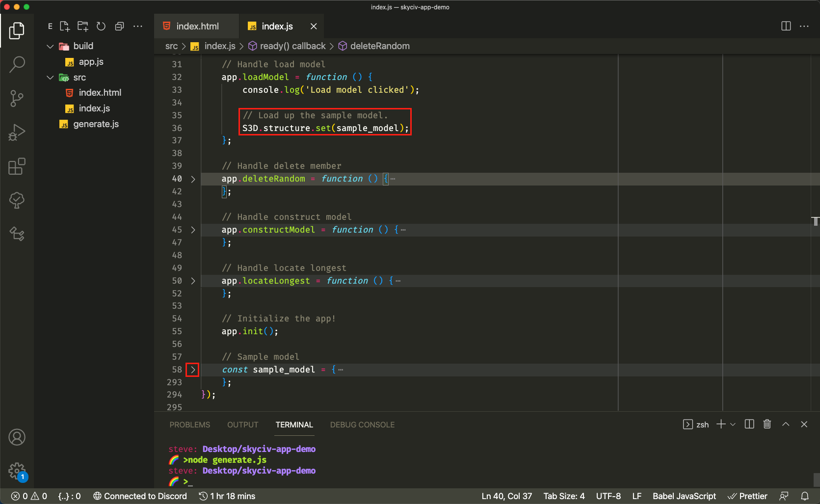Image resolution: width=820 pixels, height=504 pixels.
Task: Open the Run and Debug view
Action: [17, 133]
